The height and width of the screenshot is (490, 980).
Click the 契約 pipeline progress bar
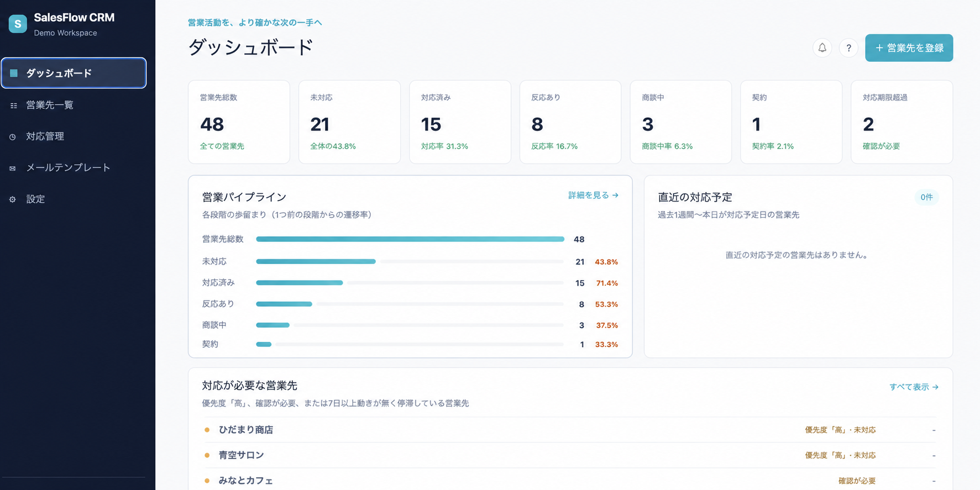pyautogui.click(x=410, y=344)
